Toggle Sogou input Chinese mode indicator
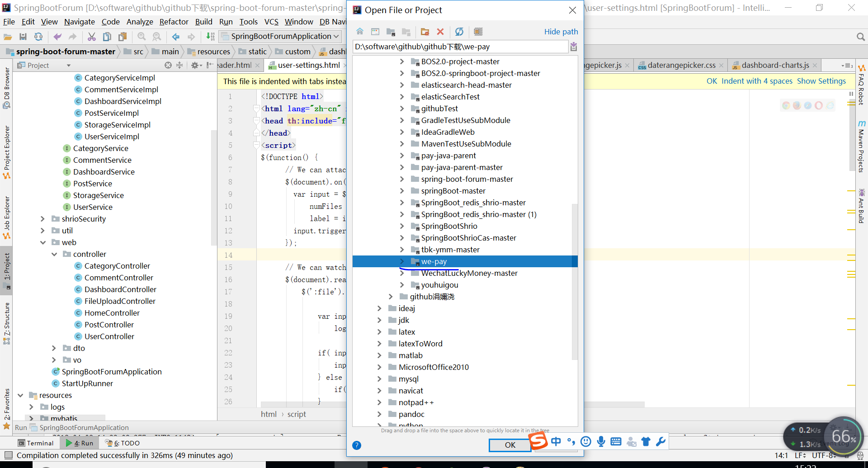The height and width of the screenshot is (468, 868). [556, 442]
